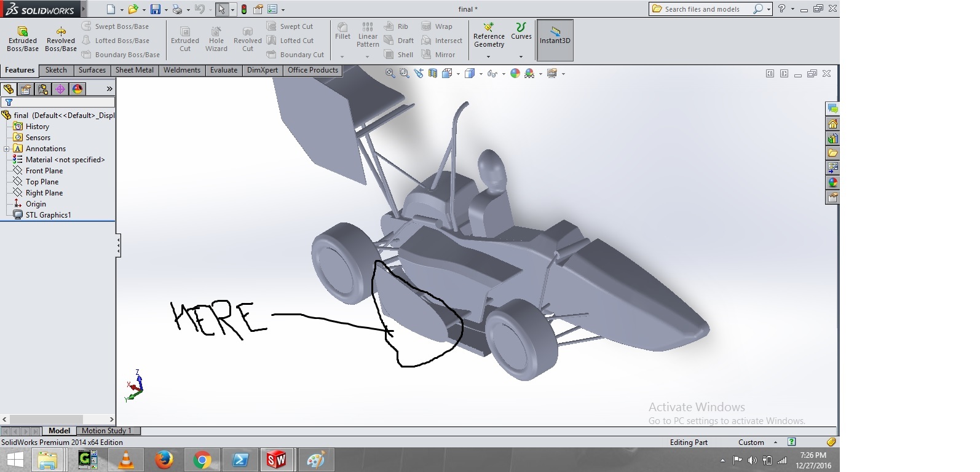Open the Display Style dropdown arrow
The height and width of the screenshot is (472, 980).
[481, 74]
